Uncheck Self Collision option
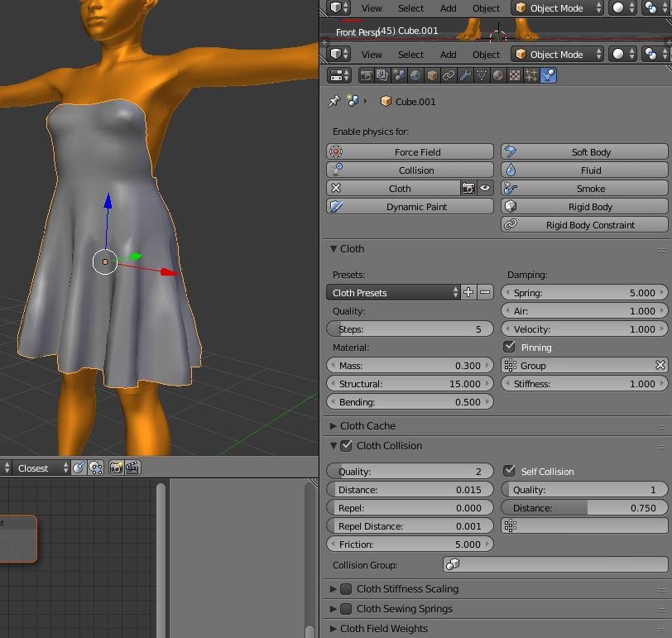The height and width of the screenshot is (638, 672). tap(510, 471)
